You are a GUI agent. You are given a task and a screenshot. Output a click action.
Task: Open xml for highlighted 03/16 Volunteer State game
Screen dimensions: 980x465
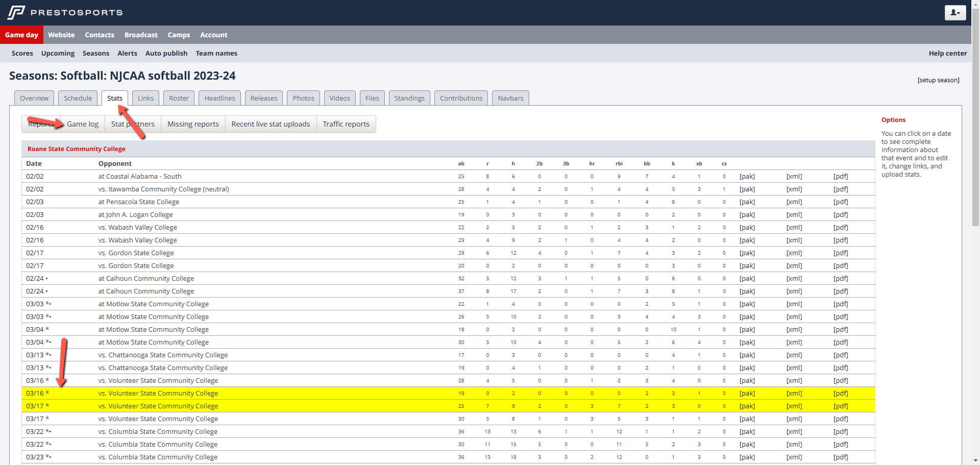794,393
